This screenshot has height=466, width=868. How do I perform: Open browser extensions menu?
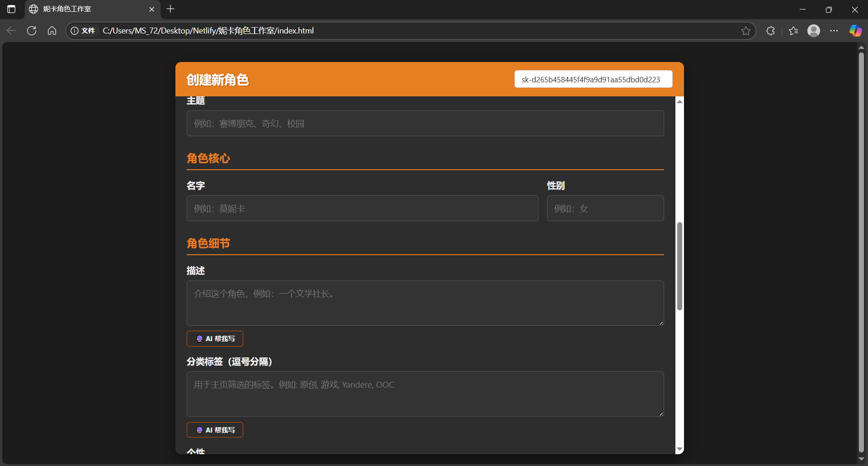pos(771,31)
